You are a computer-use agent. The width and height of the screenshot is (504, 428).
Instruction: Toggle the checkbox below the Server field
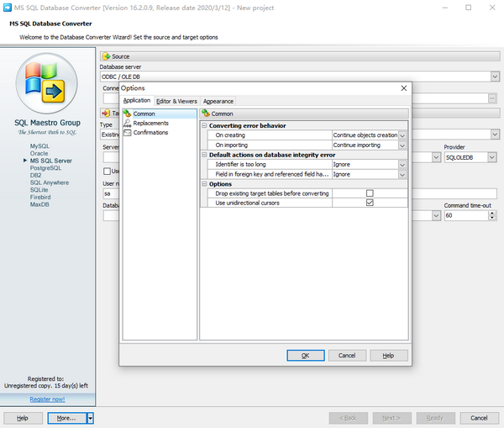point(107,171)
